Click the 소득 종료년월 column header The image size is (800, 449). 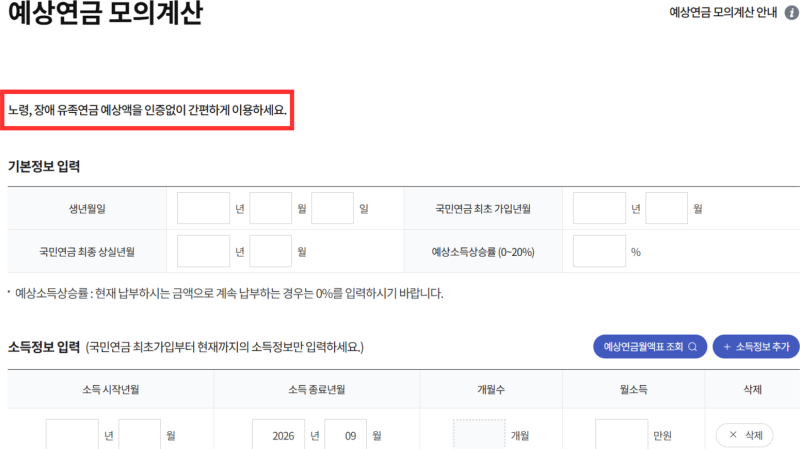pos(316,389)
